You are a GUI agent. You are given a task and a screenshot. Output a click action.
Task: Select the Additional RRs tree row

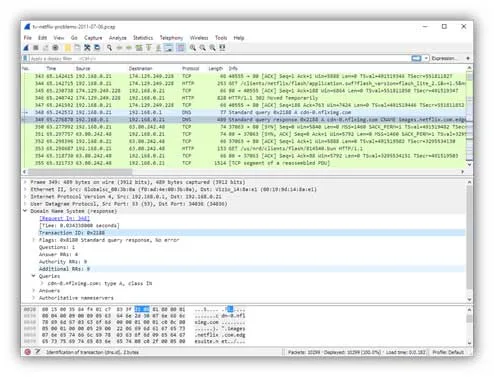tap(251, 269)
